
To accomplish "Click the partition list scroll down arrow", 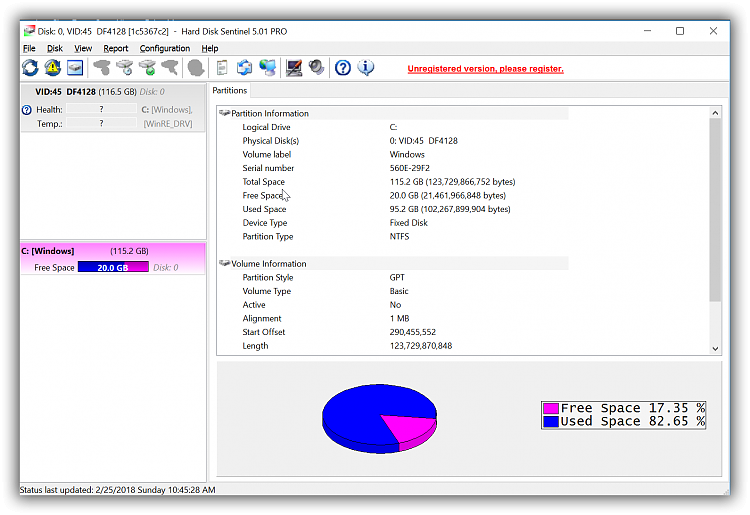I will tap(715, 349).
